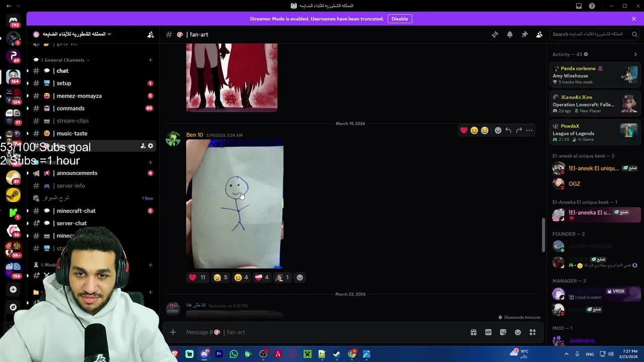The height and width of the screenshot is (362, 644).
Task: Open WhatsApp from the taskbar
Action: (x=233, y=354)
